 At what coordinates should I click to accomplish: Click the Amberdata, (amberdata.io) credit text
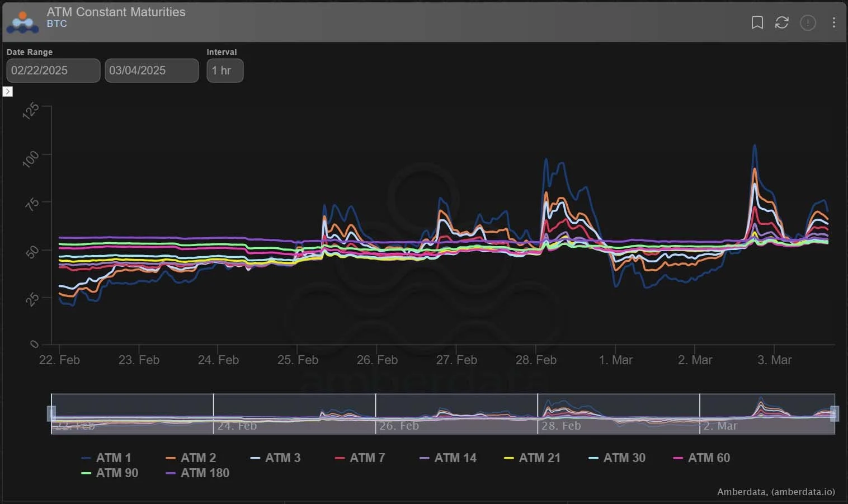tap(776, 492)
